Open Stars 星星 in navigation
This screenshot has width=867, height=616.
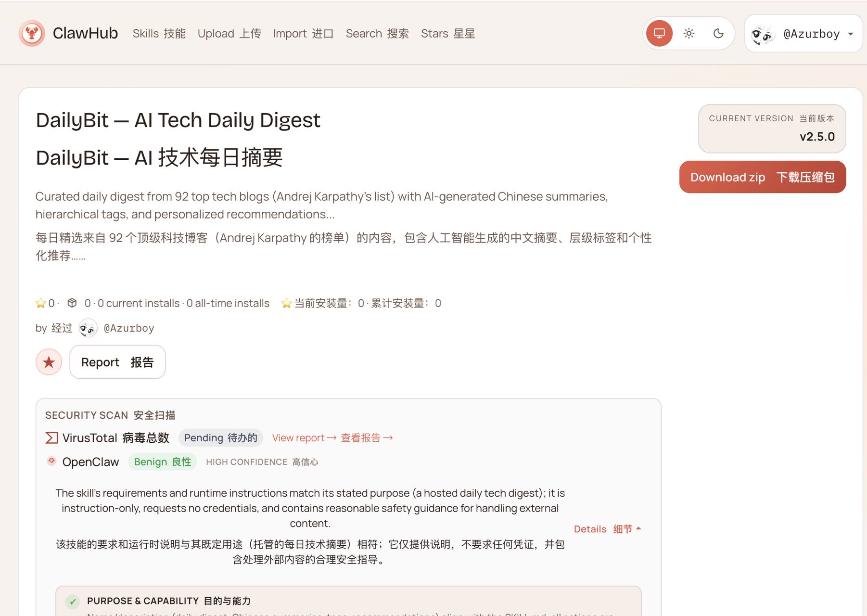[x=448, y=33]
